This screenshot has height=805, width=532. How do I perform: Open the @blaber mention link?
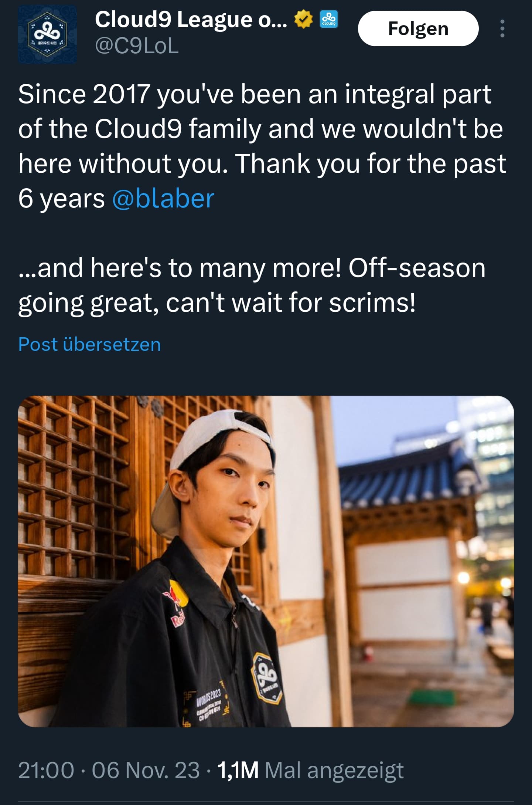(x=163, y=198)
